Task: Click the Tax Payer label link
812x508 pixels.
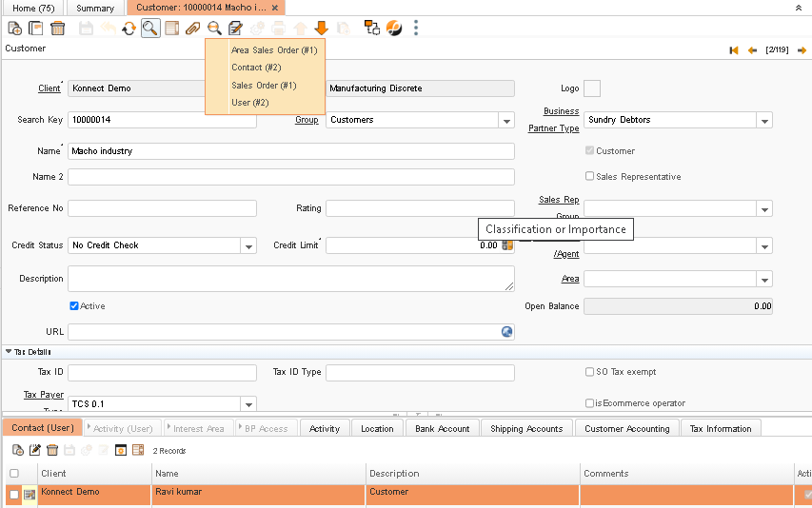Action: pyautogui.click(x=44, y=394)
